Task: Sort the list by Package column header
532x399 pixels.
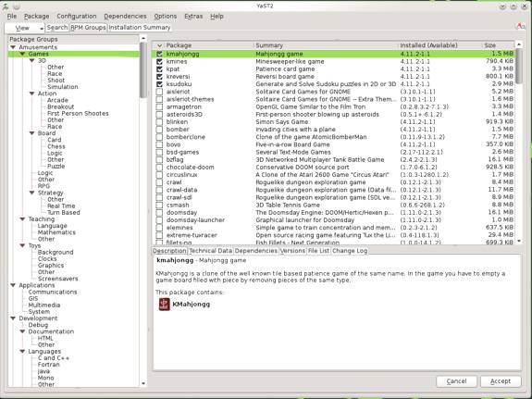Action: click(x=209, y=45)
